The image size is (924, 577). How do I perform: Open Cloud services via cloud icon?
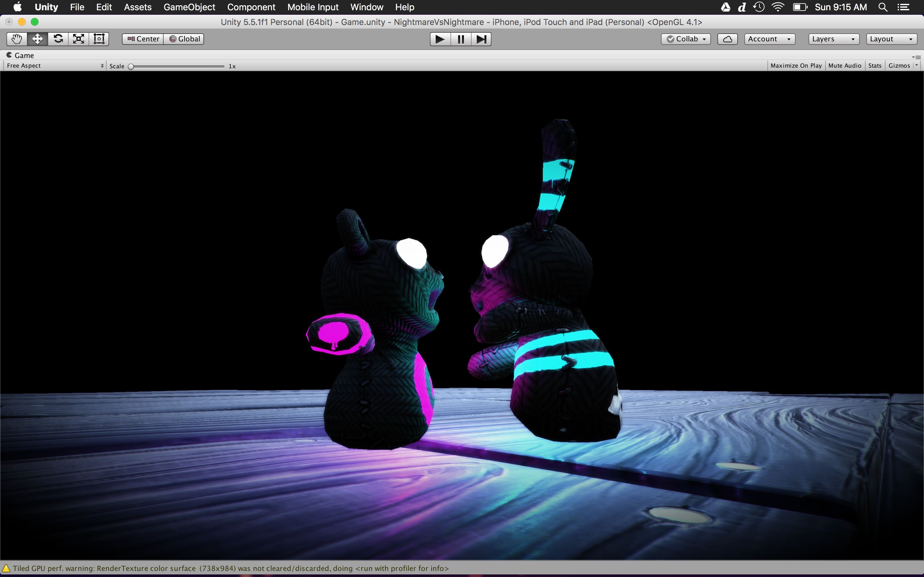(727, 39)
